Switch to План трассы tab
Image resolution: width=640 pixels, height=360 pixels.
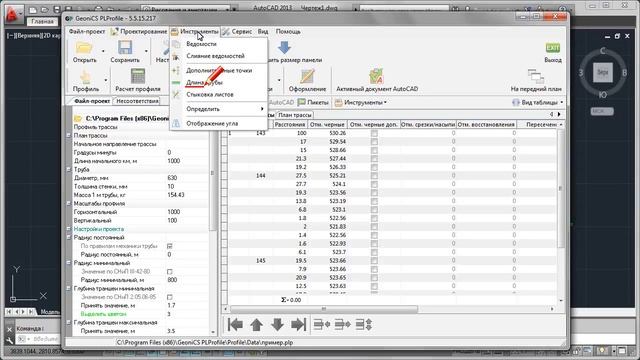295,115
